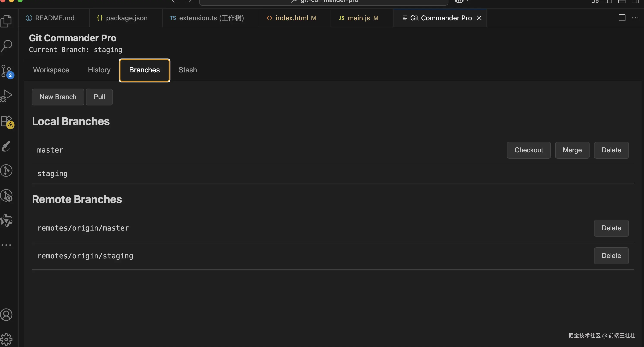The height and width of the screenshot is (347, 644).
Task: Click the split editor right icon
Action: click(622, 18)
